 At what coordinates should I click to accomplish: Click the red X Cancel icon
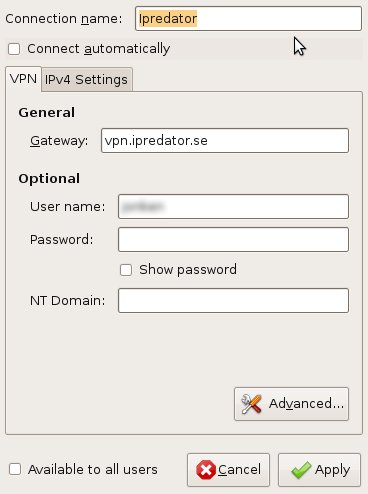pyautogui.click(x=206, y=470)
